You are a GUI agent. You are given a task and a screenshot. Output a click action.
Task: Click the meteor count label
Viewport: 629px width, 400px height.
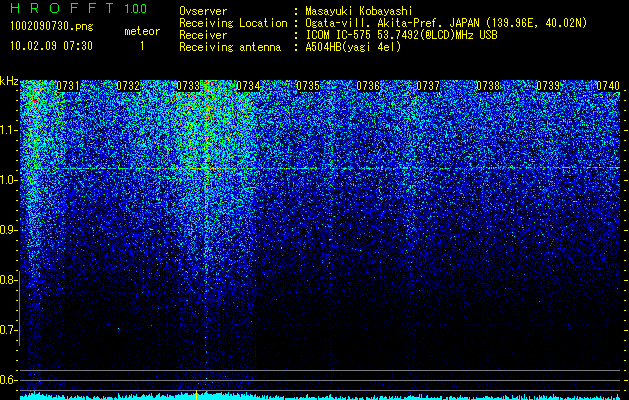pos(142,31)
